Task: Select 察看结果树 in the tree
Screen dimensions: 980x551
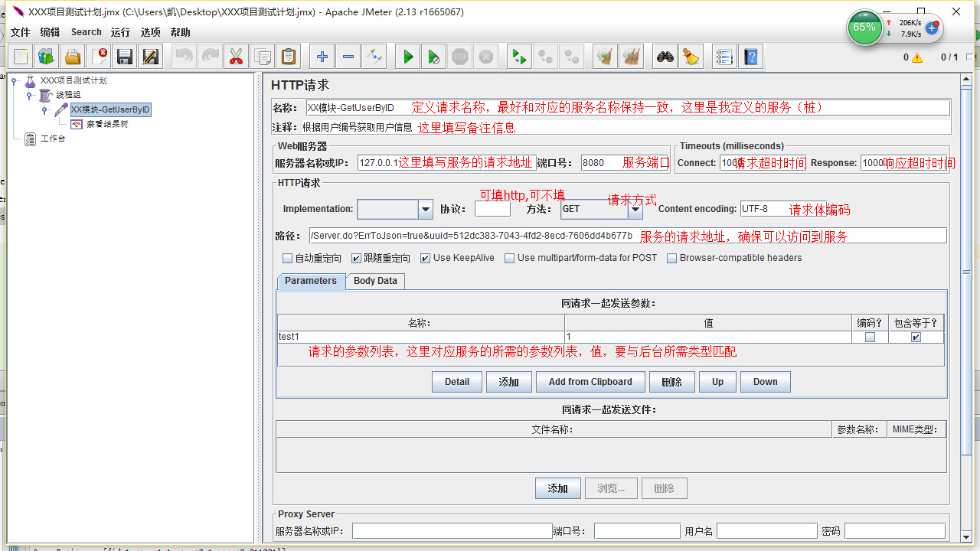Action: tap(106, 124)
